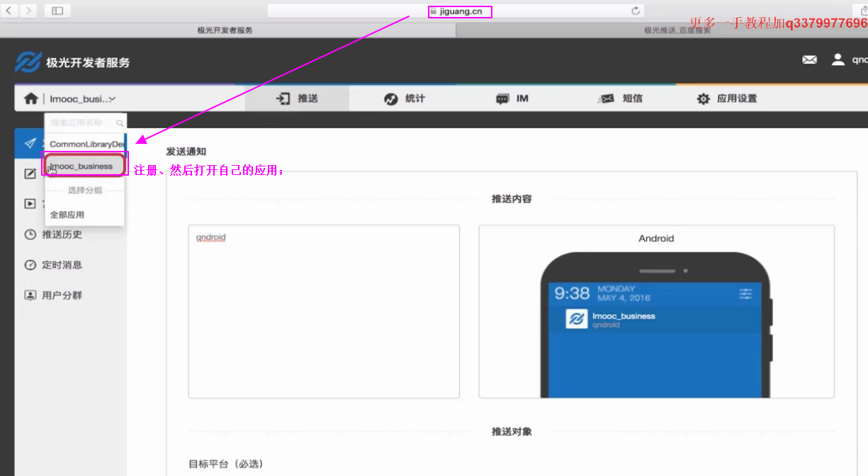Screen dimensions: 868x476
Task: Click the clock icon beside 推送历史
Action: (30, 234)
